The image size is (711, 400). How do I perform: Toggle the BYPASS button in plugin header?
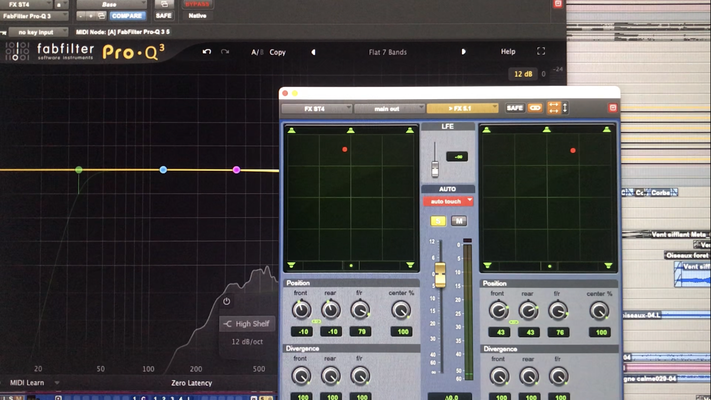point(197,4)
